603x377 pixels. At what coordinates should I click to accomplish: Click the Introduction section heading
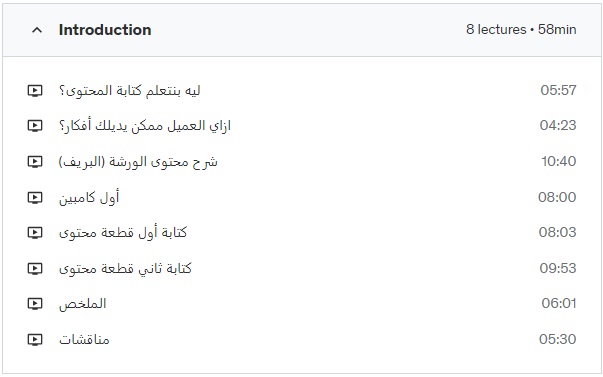(105, 30)
